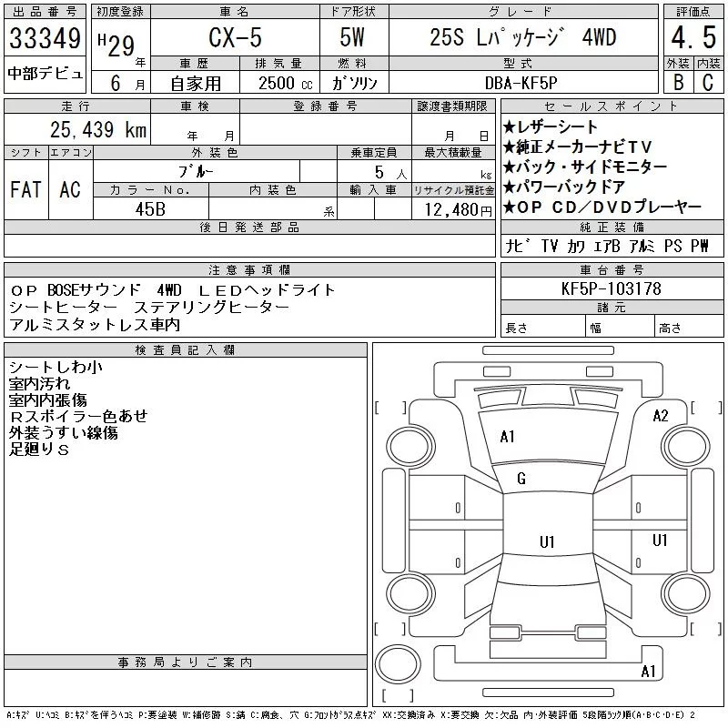Click door shape value 5W

[352, 37]
